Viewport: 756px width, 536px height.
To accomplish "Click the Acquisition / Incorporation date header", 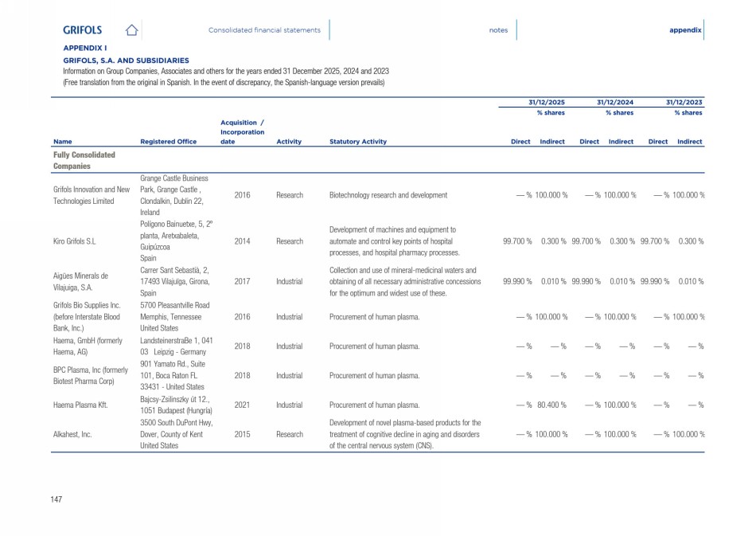I will 242,132.
